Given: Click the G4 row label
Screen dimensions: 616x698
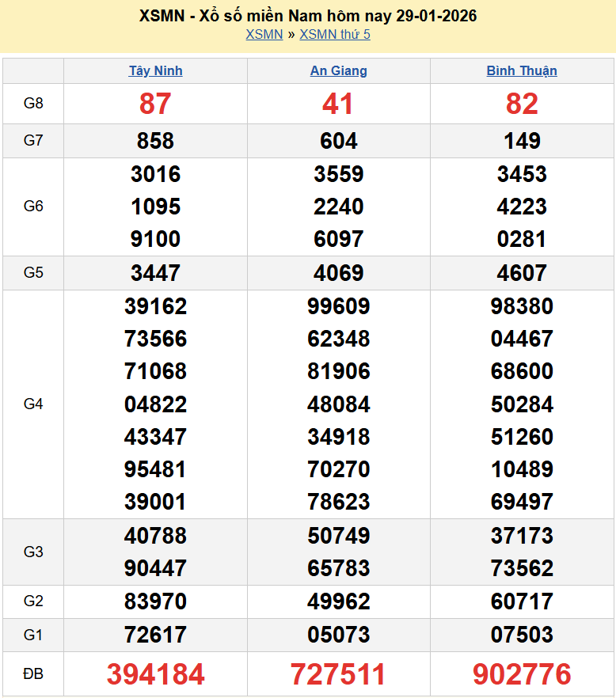Looking at the screenshot, I should click(33, 404).
